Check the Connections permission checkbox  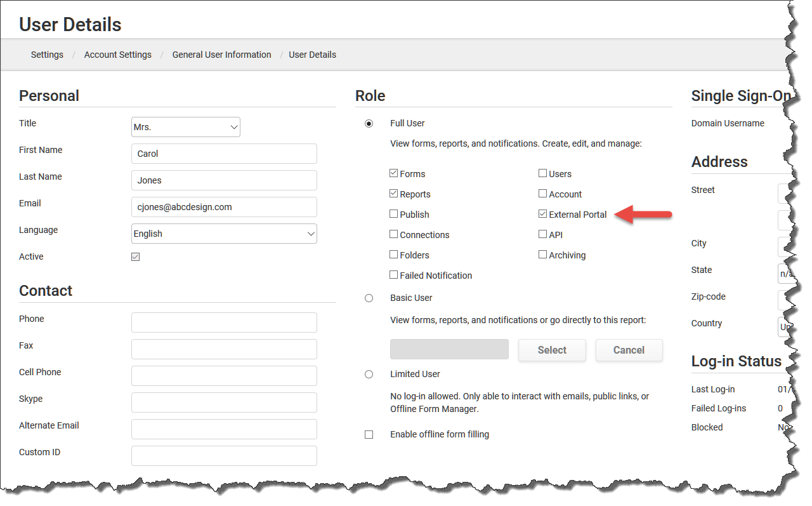pos(394,234)
